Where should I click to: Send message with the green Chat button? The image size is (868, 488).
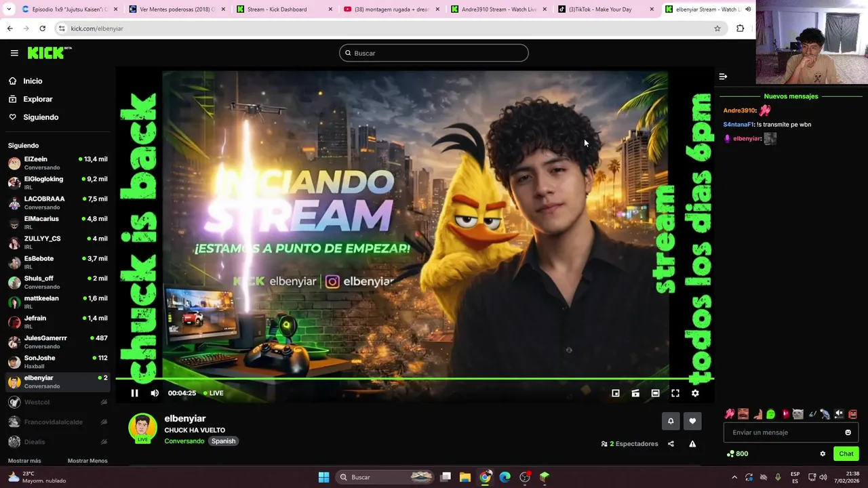click(x=846, y=453)
